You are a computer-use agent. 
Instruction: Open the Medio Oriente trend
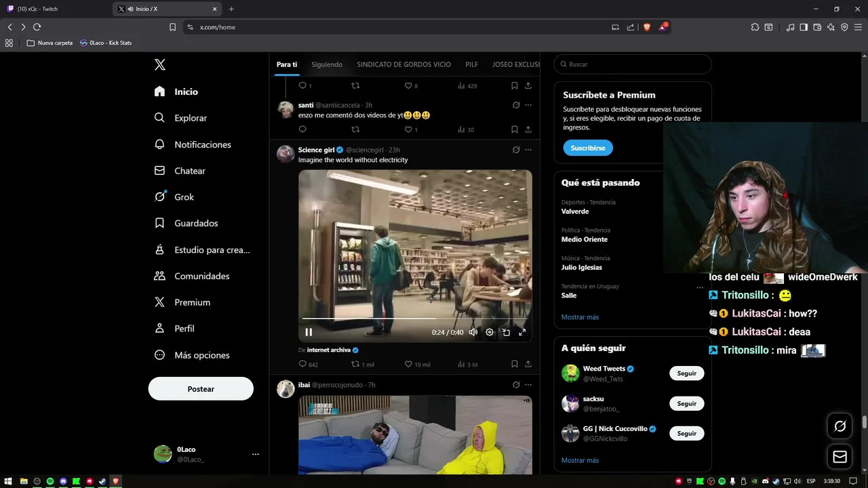[x=585, y=239]
